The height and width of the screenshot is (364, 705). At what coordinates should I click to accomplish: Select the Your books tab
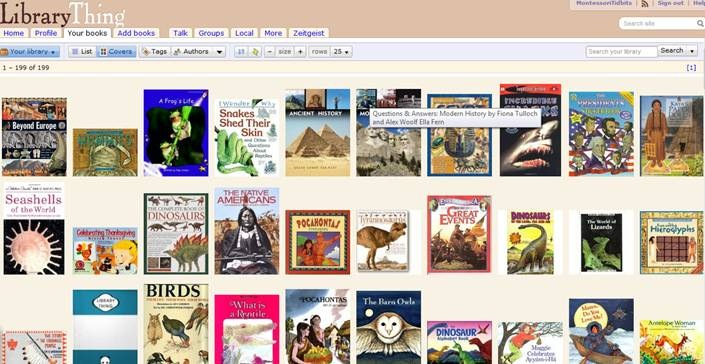click(x=87, y=33)
